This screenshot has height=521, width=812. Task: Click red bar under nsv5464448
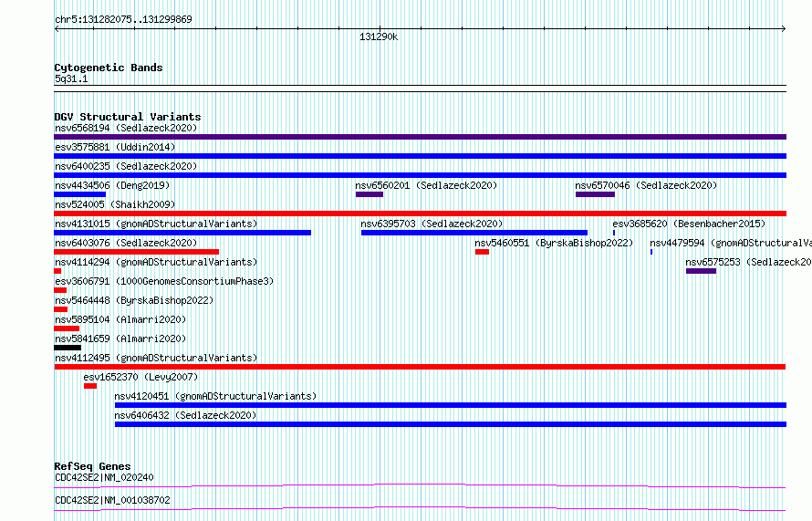60,309
